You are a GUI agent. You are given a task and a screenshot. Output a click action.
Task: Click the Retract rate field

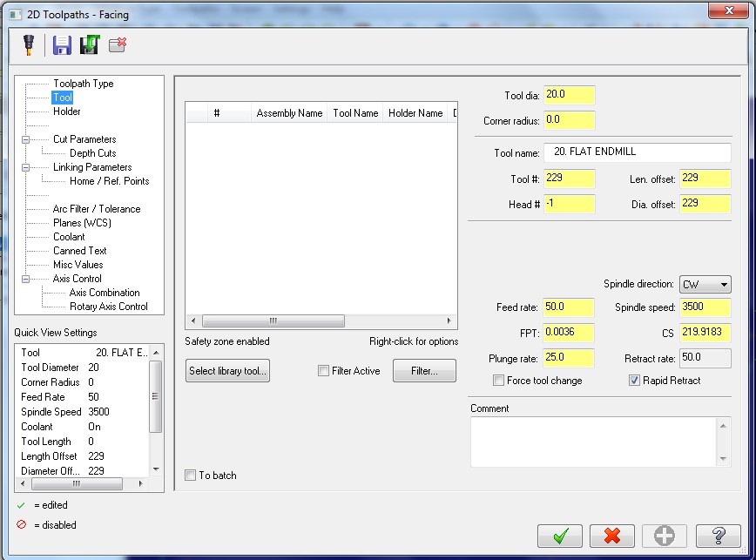click(705, 358)
